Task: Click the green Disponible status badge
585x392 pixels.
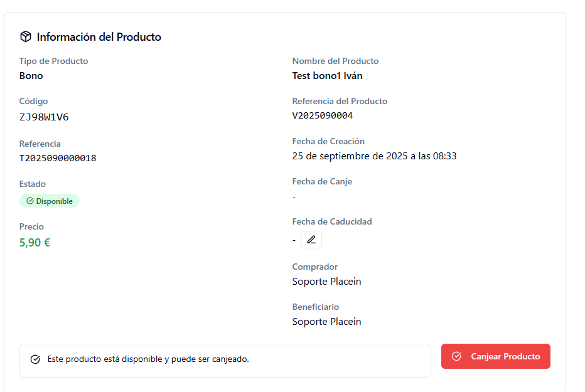Action: coord(50,201)
